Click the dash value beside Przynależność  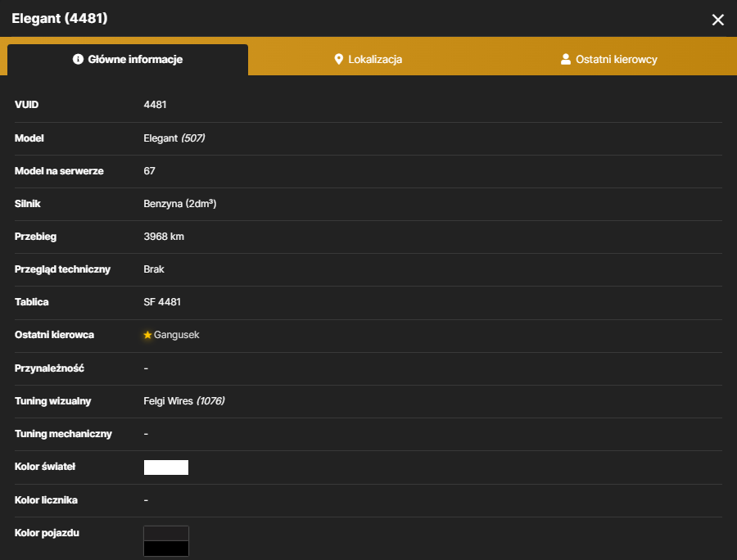click(147, 368)
